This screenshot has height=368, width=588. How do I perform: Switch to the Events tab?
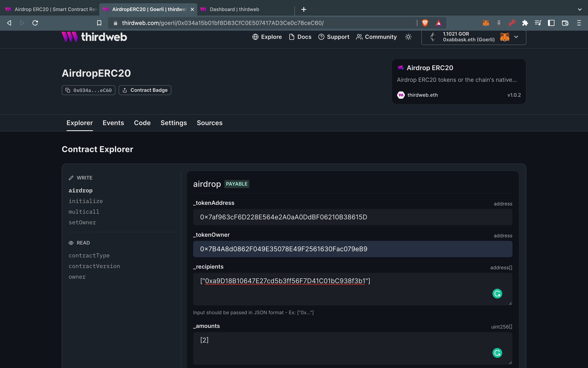(x=113, y=122)
